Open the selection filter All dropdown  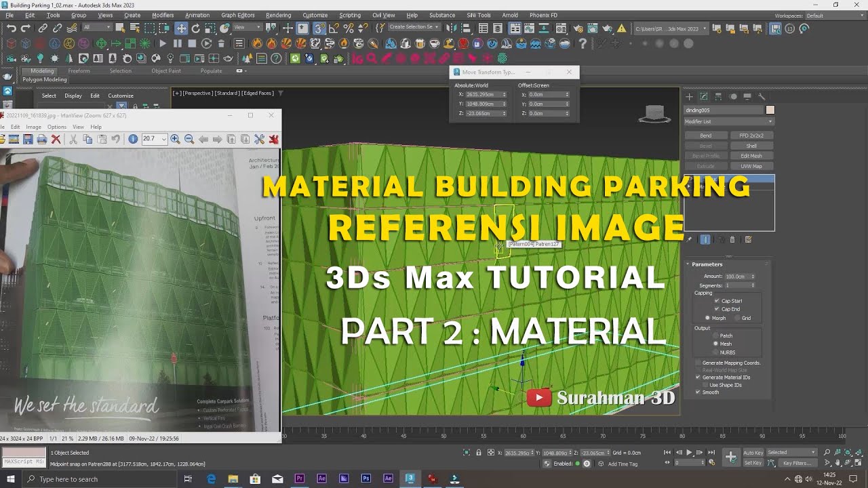[96, 28]
